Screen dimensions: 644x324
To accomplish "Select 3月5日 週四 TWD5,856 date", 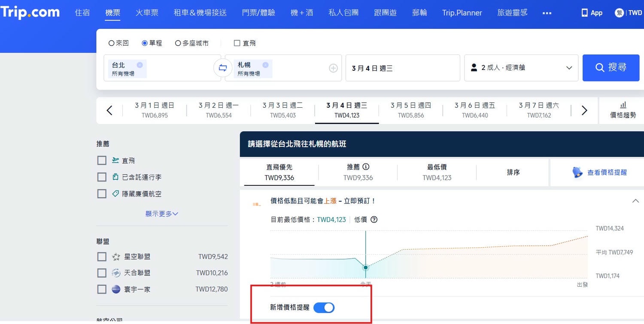I will point(411,110).
